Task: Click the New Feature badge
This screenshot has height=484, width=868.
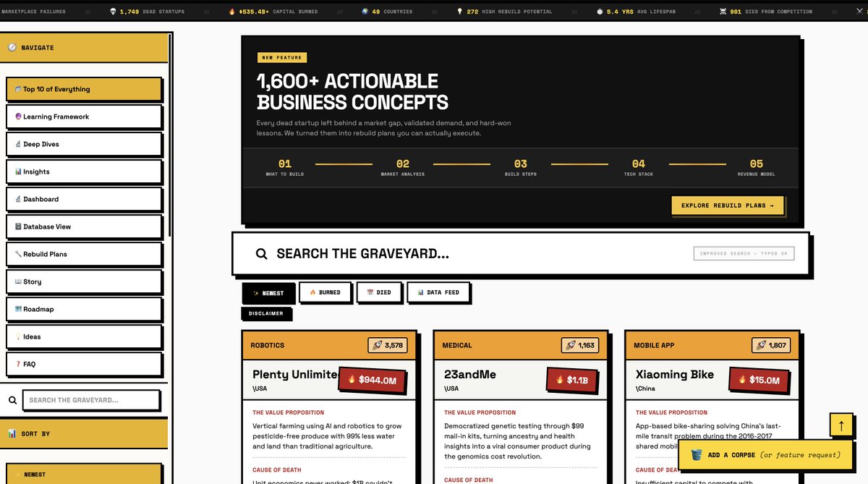Action: pos(282,58)
